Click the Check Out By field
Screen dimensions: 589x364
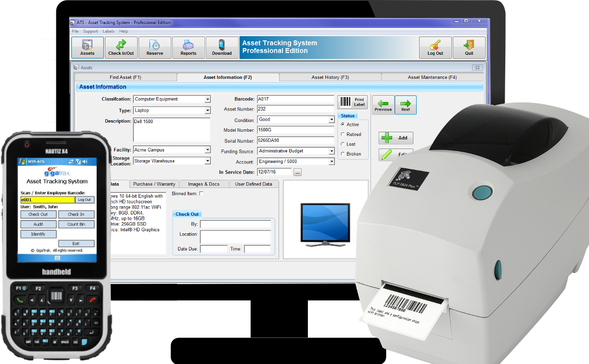pos(235,224)
